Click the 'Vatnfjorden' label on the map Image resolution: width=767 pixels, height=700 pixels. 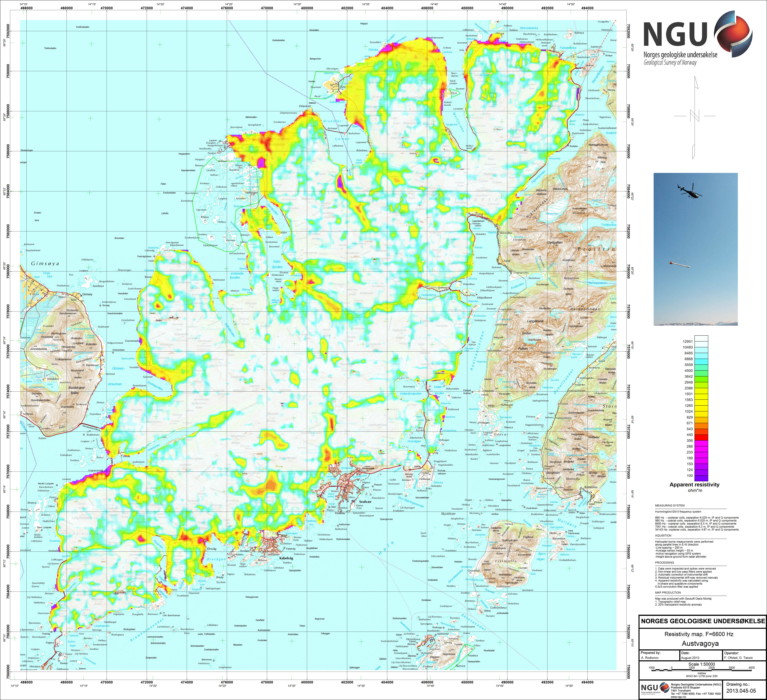(x=277, y=264)
